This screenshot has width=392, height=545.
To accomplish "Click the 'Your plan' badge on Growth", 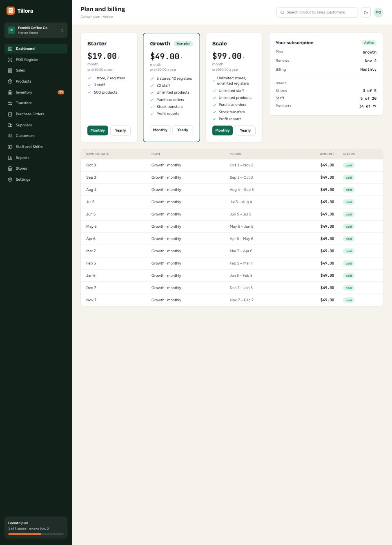I will tap(183, 44).
